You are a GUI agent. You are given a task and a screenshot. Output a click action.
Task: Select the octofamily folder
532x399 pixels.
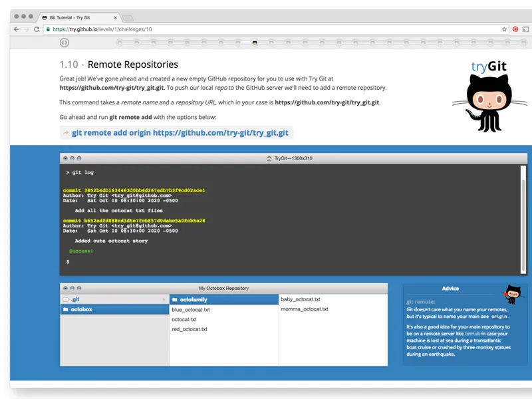pos(224,300)
